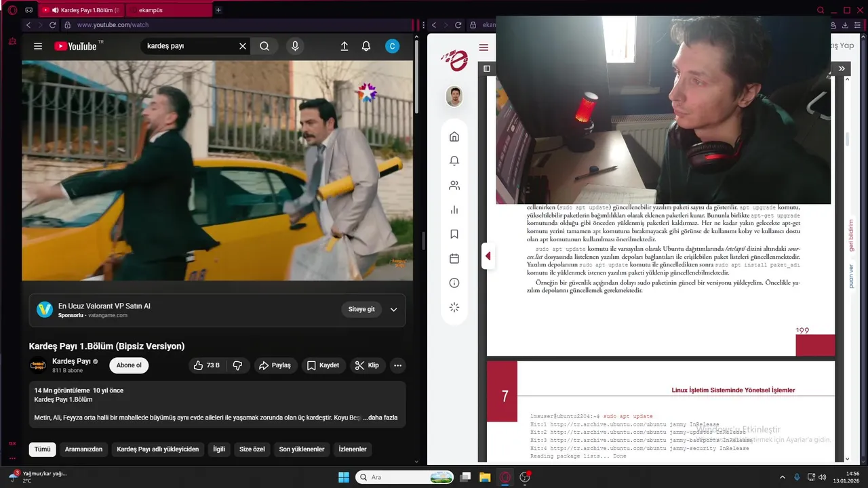Screen dimensions: 868x488
Task: Open ekampüs info icon in sidebar
Action: [454, 283]
